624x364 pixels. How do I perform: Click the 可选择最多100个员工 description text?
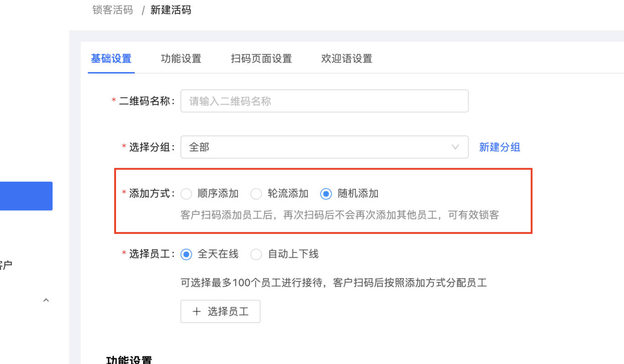click(334, 283)
